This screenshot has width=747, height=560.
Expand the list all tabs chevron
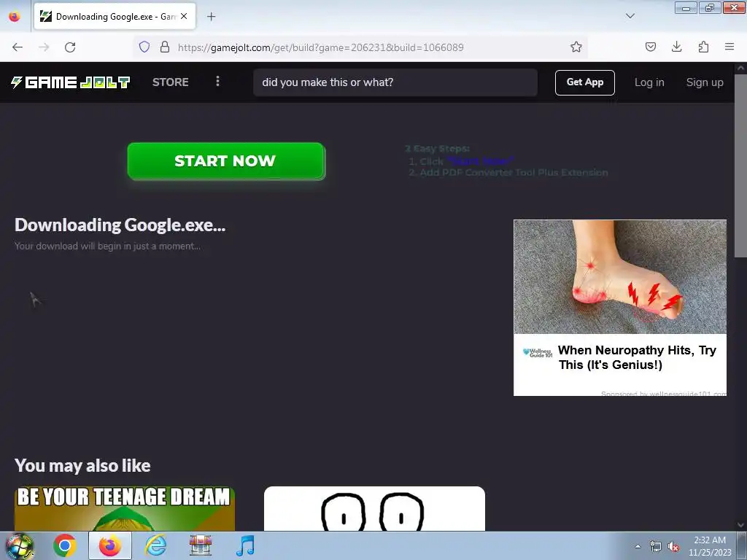click(x=630, y=16)
